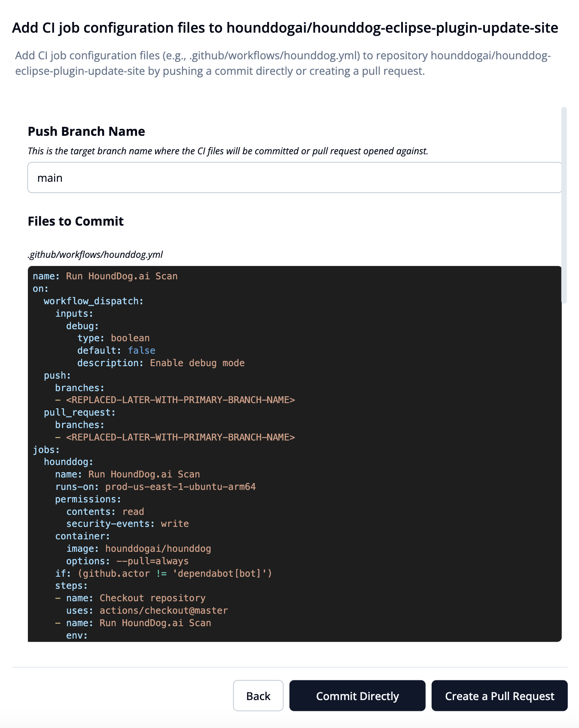Click the runs-on prod-us-east-1-ubuntu-arm64 line
Viewport: 579px width, 728px height.
(x=155, y=486)
